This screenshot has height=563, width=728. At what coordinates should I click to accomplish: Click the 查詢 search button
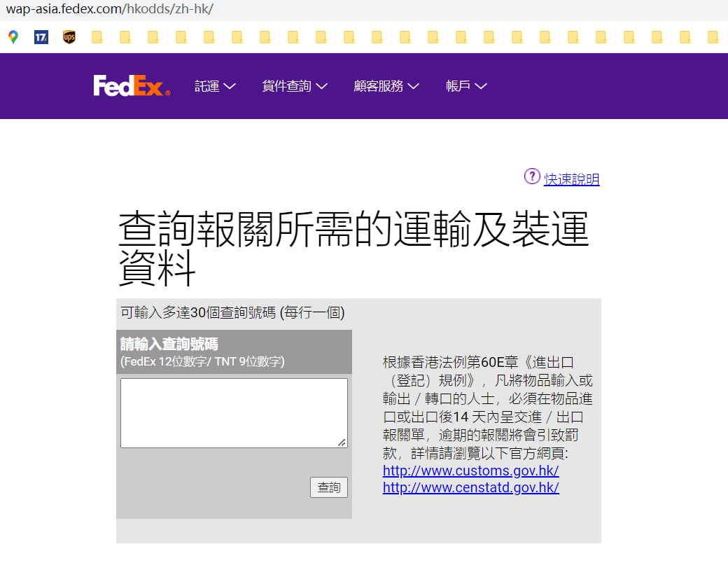(329, 487)
